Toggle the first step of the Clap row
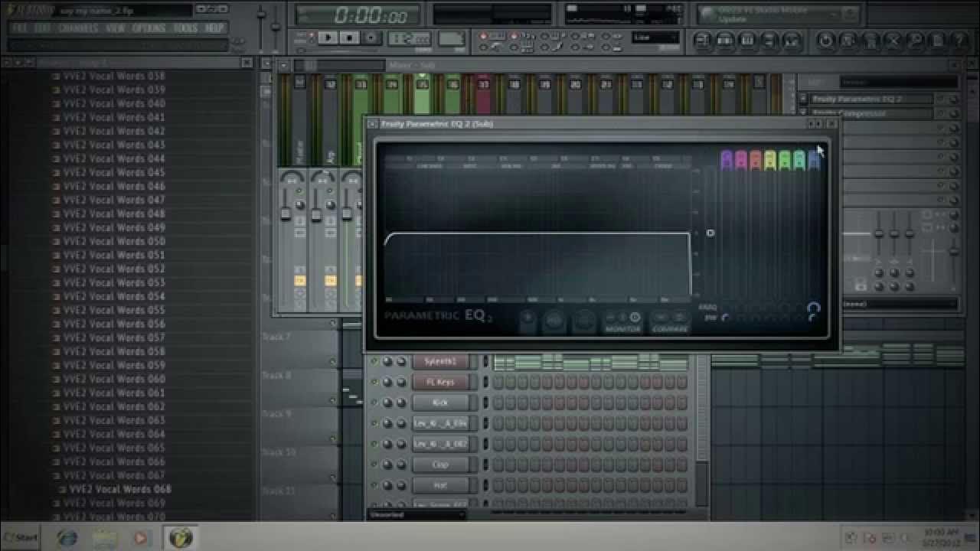The width and height of the screenshot is (980, 551). point(498,465)
